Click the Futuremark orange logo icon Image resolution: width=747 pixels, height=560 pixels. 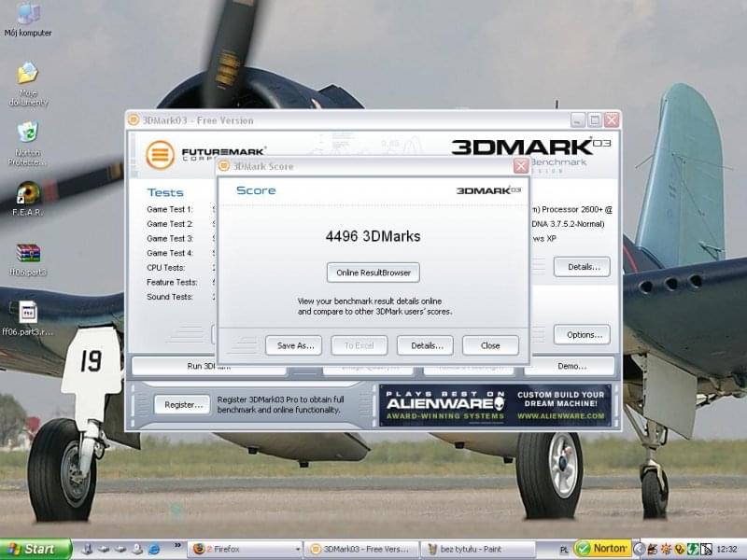coord(160,155)
